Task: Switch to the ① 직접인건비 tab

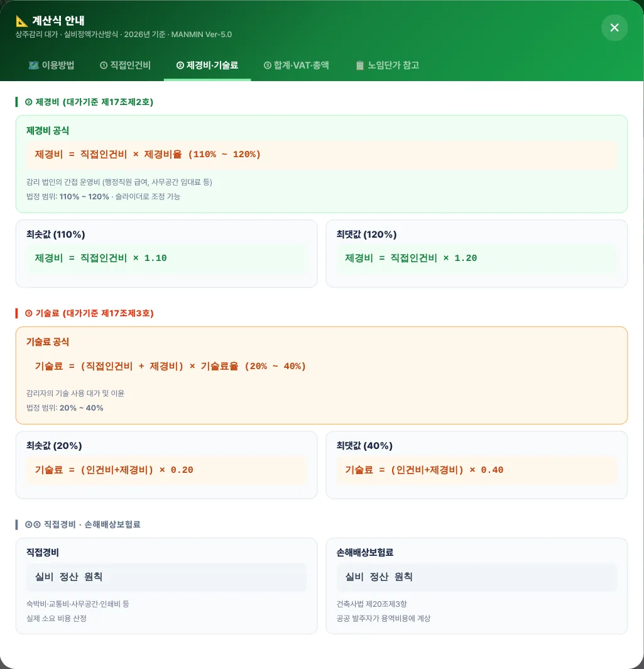Action: point(125,65)
